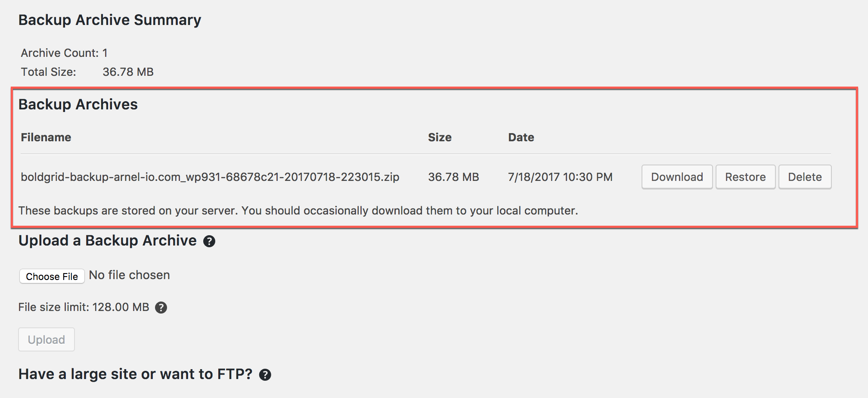Click the Date column header
The width and height of the screenshot is (868, 398).
click(x=521, y=137)
